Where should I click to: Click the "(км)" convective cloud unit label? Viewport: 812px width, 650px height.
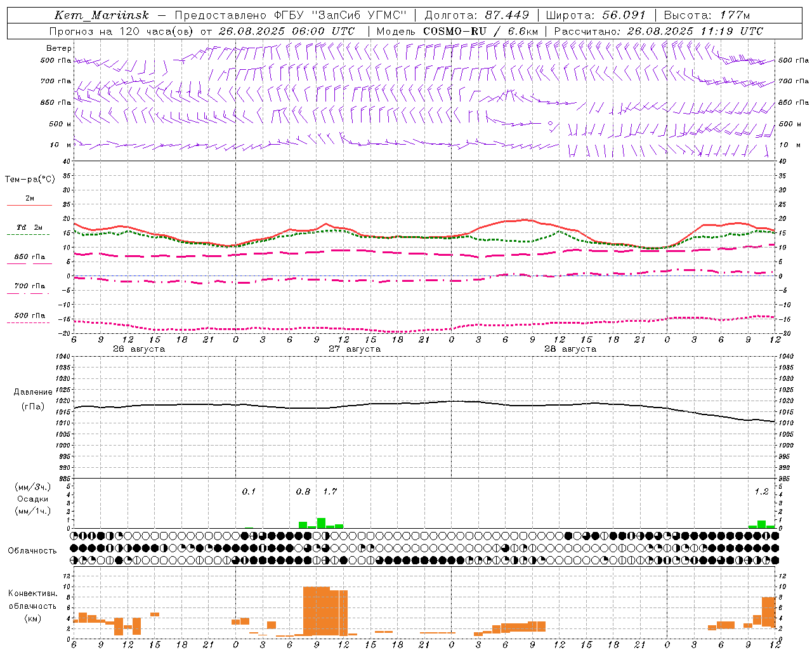[x=33, y=618]
